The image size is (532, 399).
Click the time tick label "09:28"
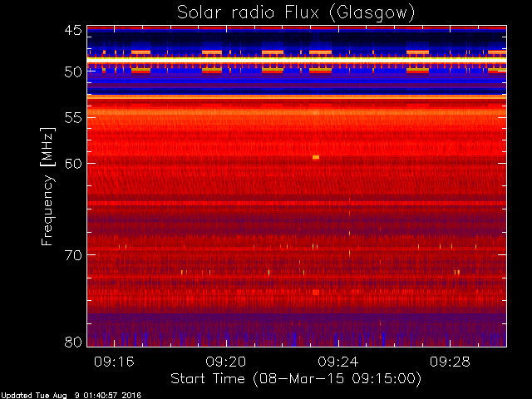point(450,362)
